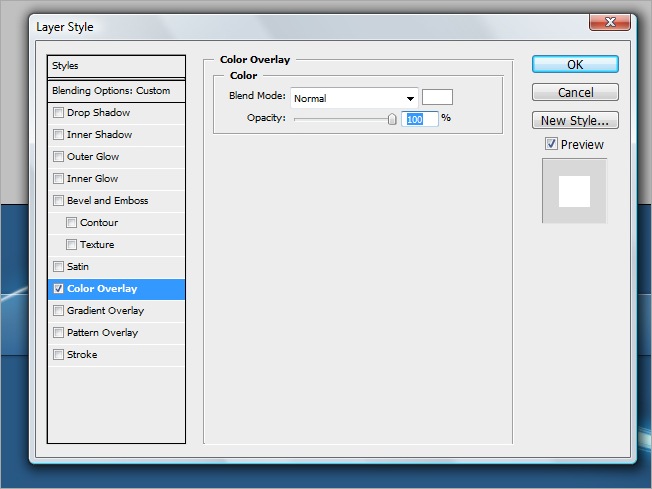Image resolution: width=652 pixels, height=489 pixels.
Task: Open the Blend Mode dropdown
Action: click(354, 98)
